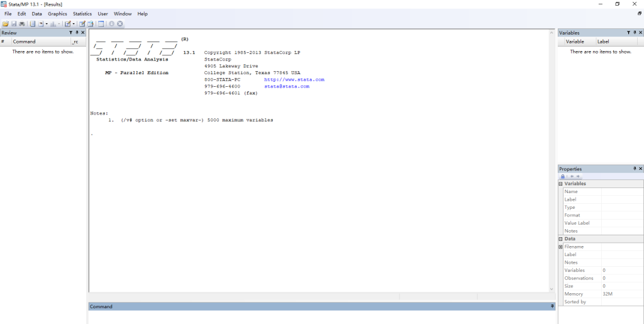
Task: Click the Open file toolbar icon
Action: (6, 24)
